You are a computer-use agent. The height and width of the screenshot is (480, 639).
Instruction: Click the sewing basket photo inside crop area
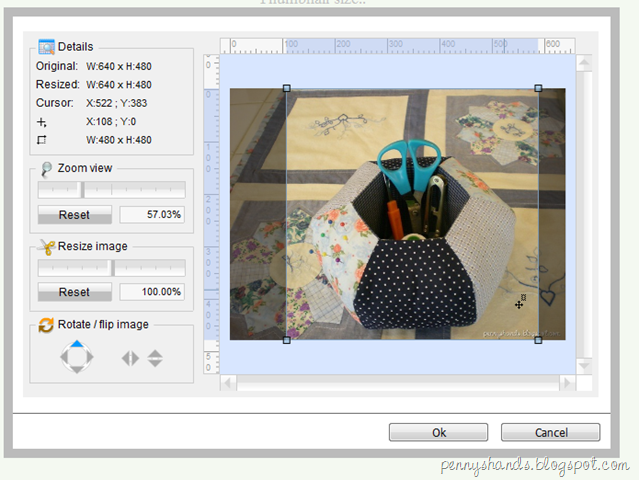tap(412, 214)
